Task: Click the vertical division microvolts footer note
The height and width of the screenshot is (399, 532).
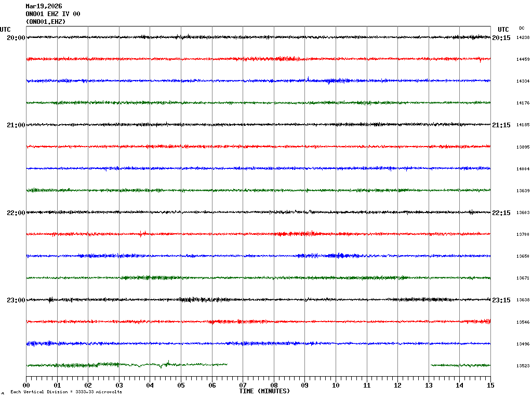Action: (66, 392)
